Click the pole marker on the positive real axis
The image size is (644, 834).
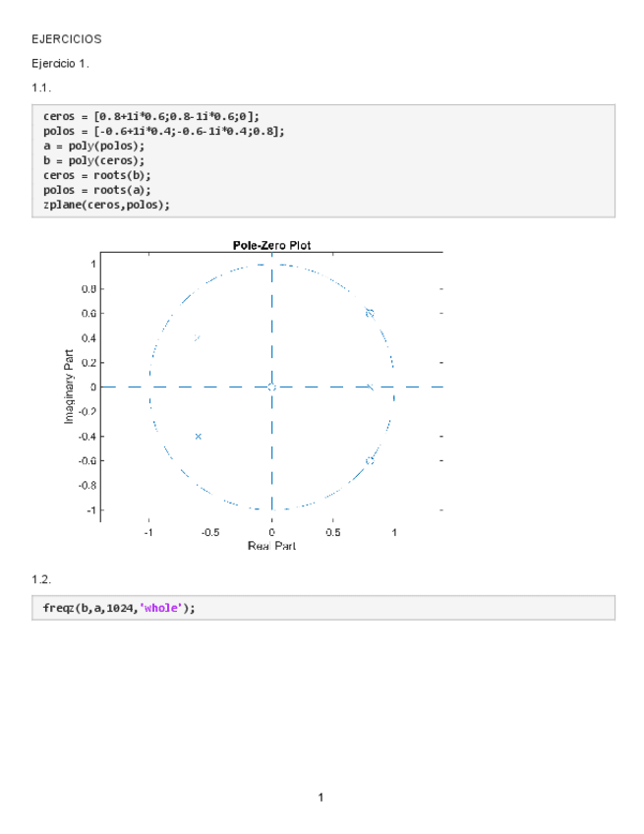click(x=370, y=387)
